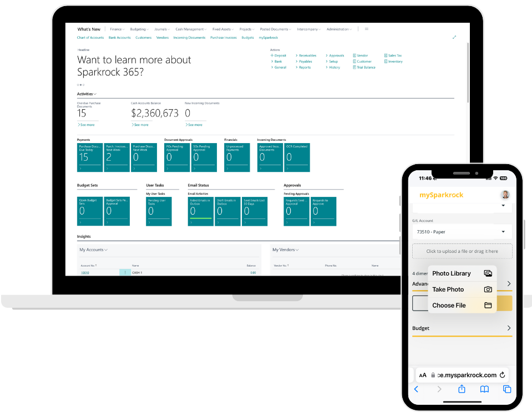Viewport: 532px width, 417px height.
Task: Expand the My Vendors dropdown
Action: [285, 250]
